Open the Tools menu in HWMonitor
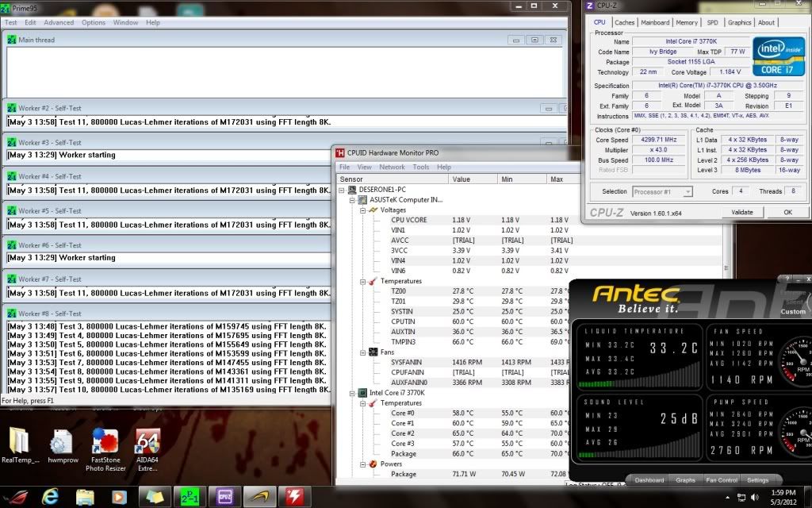 coord(420,167)
